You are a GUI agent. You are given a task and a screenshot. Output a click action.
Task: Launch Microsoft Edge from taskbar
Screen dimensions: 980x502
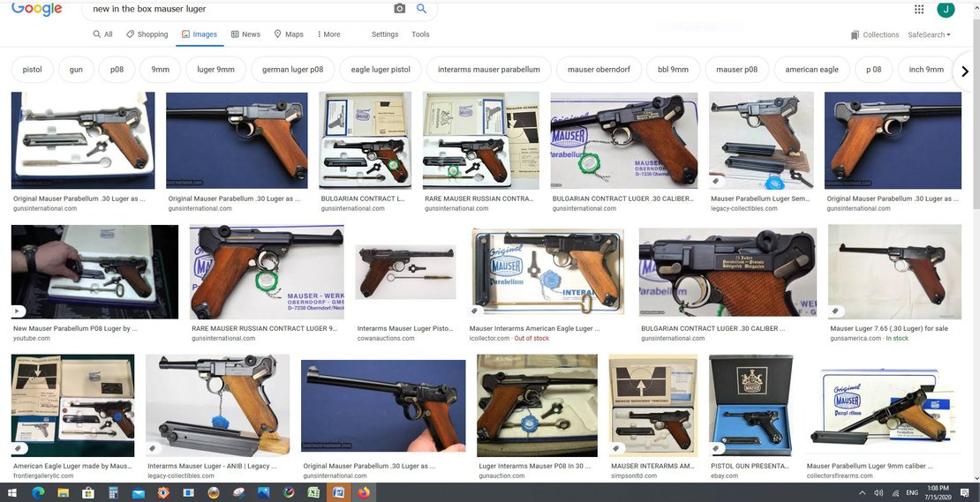37,492
